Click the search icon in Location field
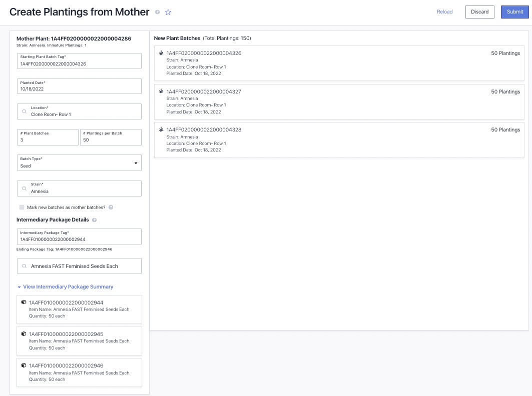532x396 pixels. pos(24,111)
